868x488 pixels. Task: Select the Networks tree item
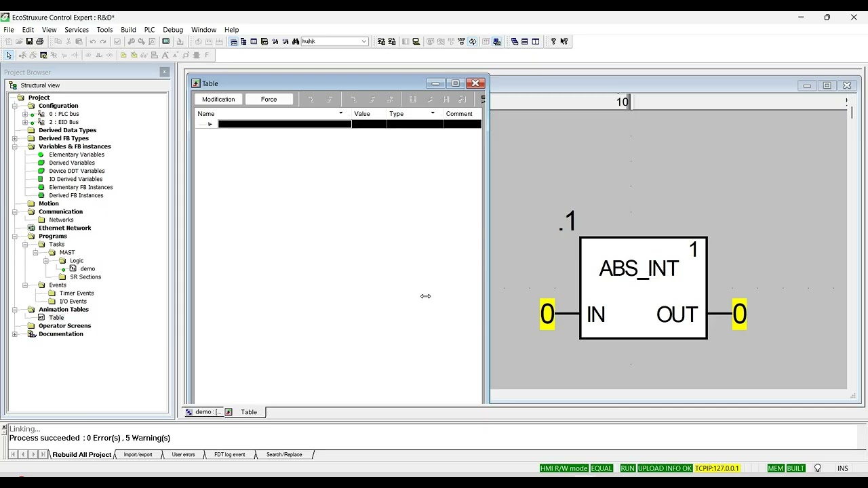tap(61, 220)
